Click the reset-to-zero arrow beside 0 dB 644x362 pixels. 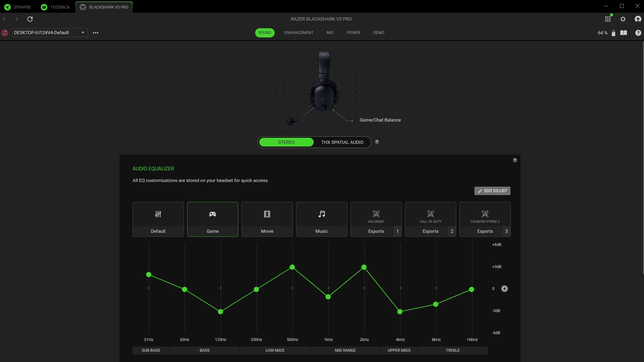point(505,289)
